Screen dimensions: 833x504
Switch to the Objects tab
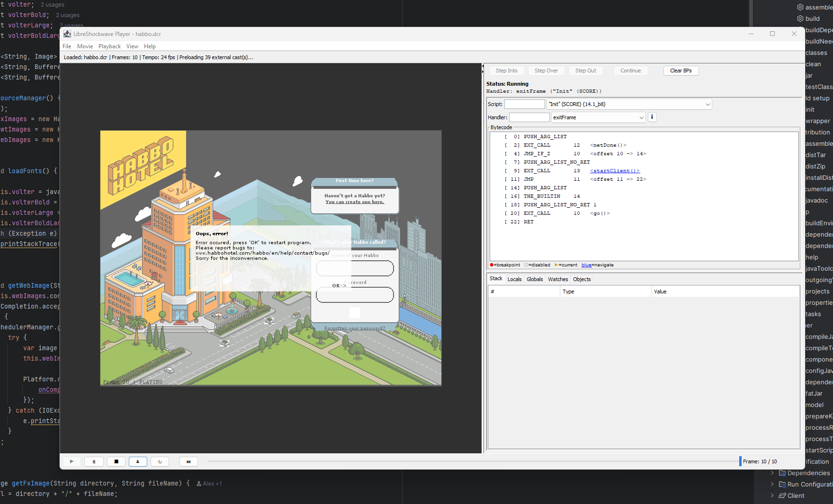pyautogui.click(x=582, y=279)
